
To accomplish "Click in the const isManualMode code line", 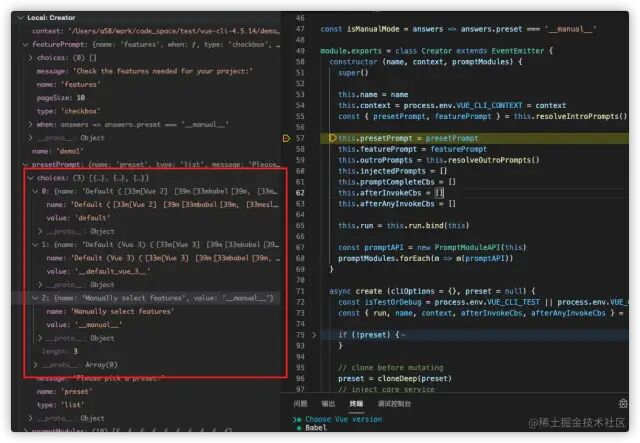I will (x=458, y=29).
